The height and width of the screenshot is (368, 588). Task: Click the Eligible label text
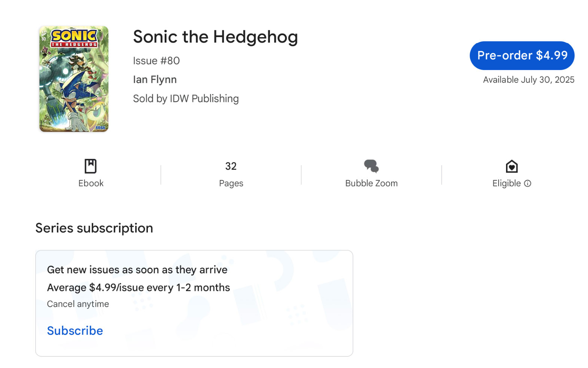tap(506, 183)
